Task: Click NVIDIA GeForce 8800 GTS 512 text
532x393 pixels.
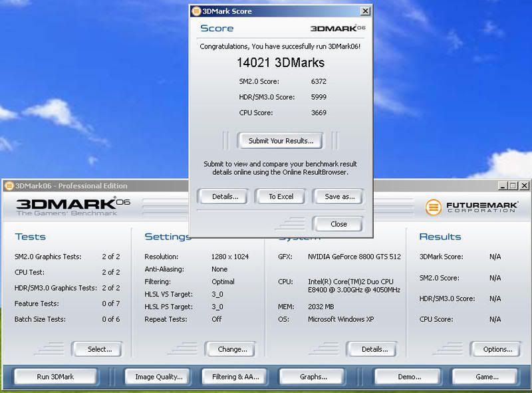Action: [354, 257]
